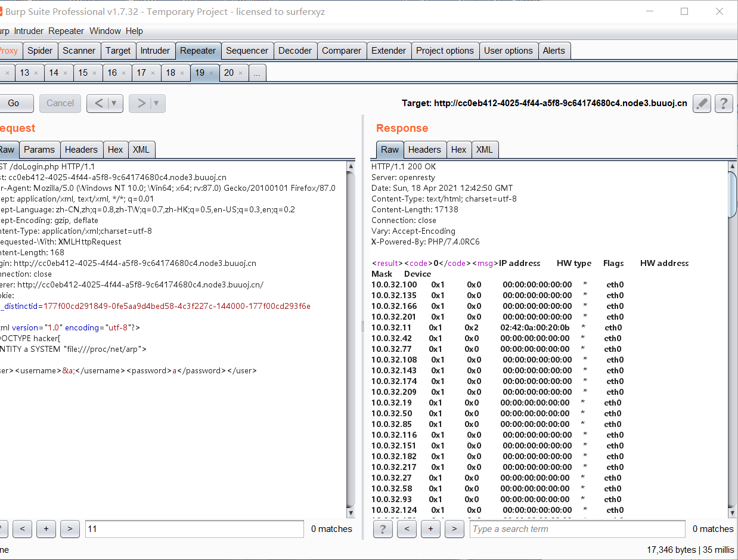Show Response Raw view
This screenshot has width=738, height=560.
coord(390,150)
